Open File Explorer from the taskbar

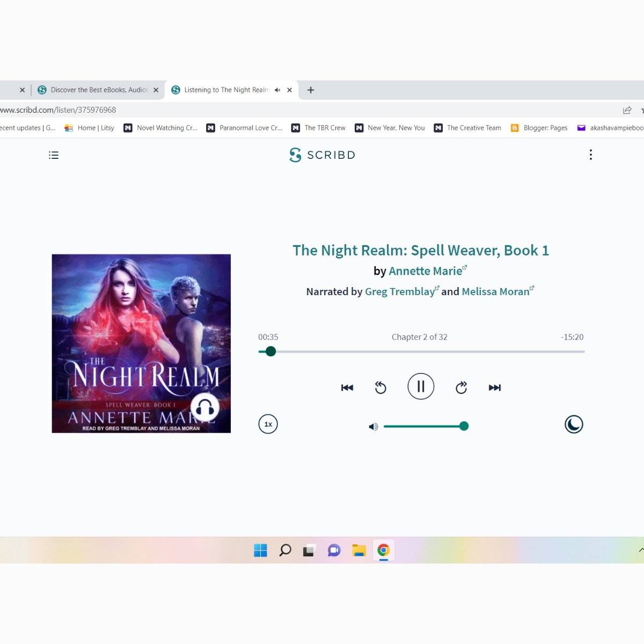[358, 551]
